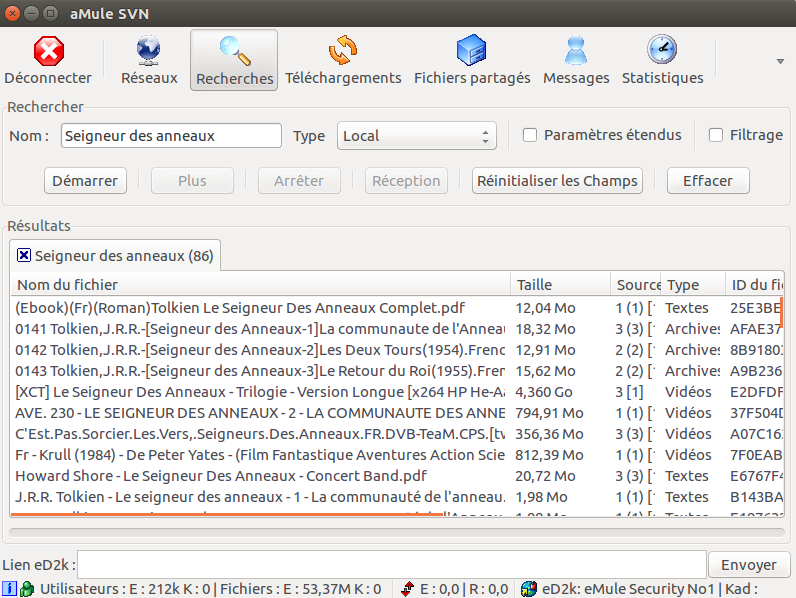Open the Réseaux globe icon

[149, 51]
